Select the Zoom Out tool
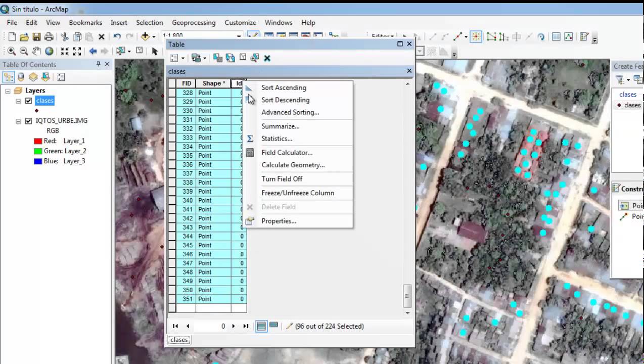Screen dimensions: 644x364 coord(24,51)
